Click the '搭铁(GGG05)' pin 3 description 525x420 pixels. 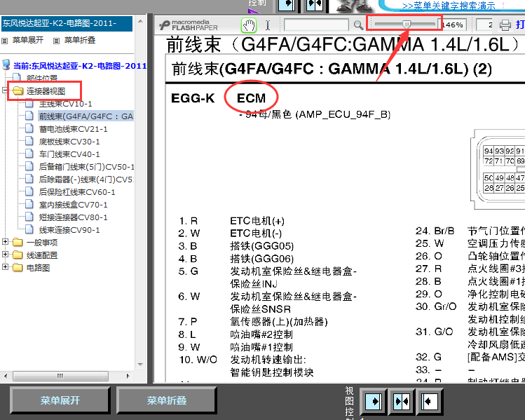pos(262,246)
